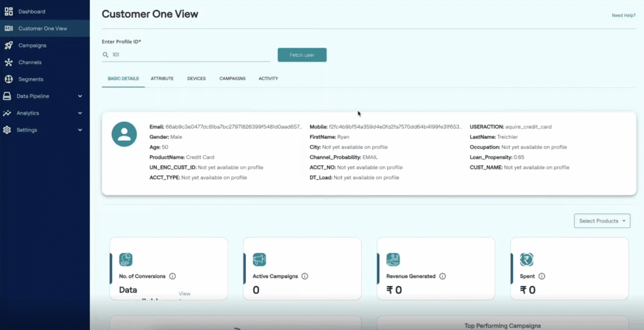Open the Need Help? link

pyautogui.click(x=623, y=15)
